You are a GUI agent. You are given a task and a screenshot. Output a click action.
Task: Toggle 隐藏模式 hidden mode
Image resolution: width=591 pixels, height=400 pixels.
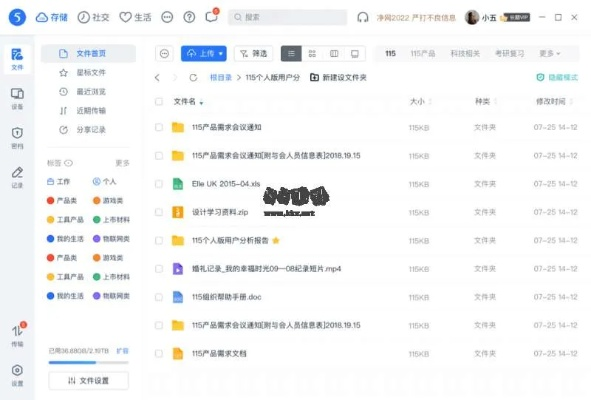pos(557,77)
